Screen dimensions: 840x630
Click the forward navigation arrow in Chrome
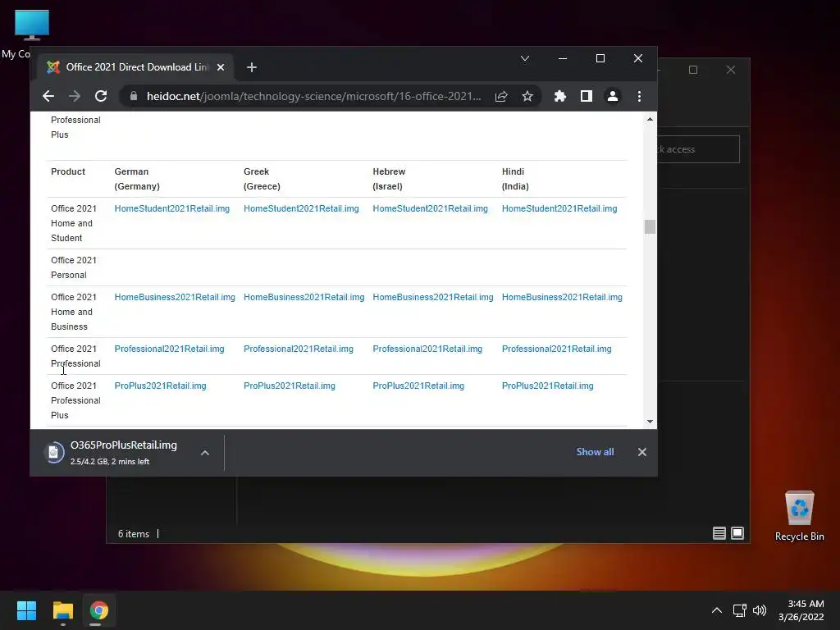pos(75,97)
